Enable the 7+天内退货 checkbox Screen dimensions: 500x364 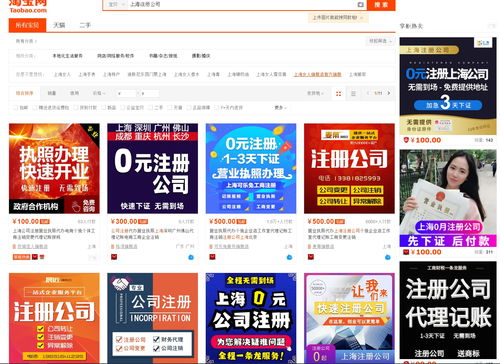tap(216, 108)
